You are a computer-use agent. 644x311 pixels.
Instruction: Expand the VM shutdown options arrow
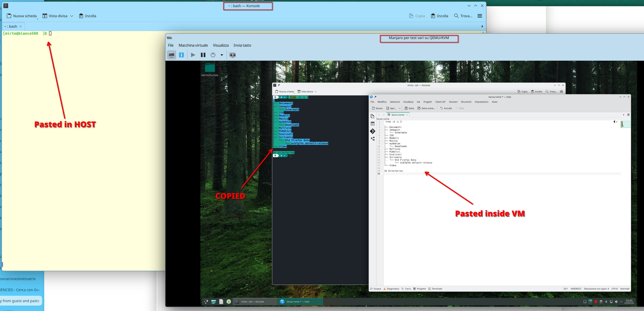point(222,55)
